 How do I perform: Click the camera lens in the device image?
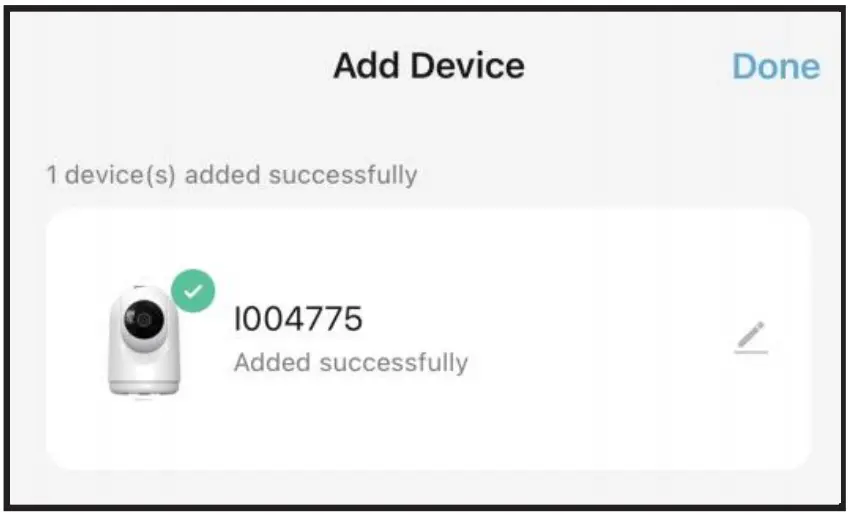coord(141,319)
